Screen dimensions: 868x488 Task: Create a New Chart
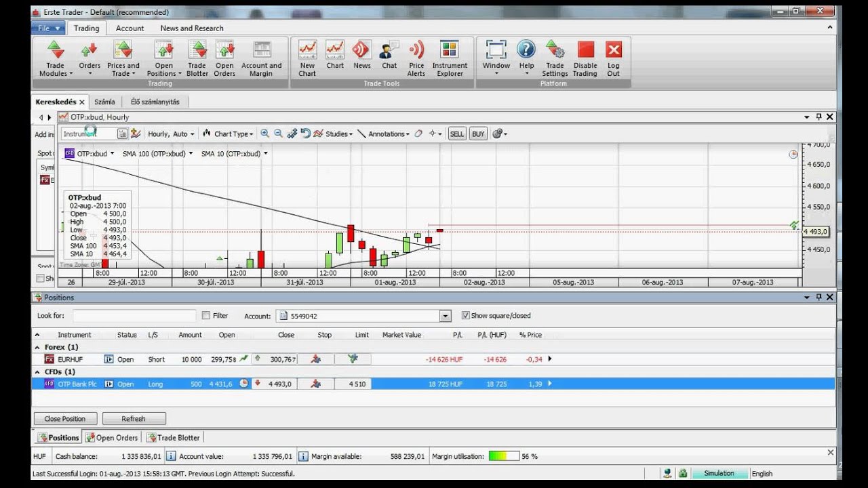[x=307, y=59]
